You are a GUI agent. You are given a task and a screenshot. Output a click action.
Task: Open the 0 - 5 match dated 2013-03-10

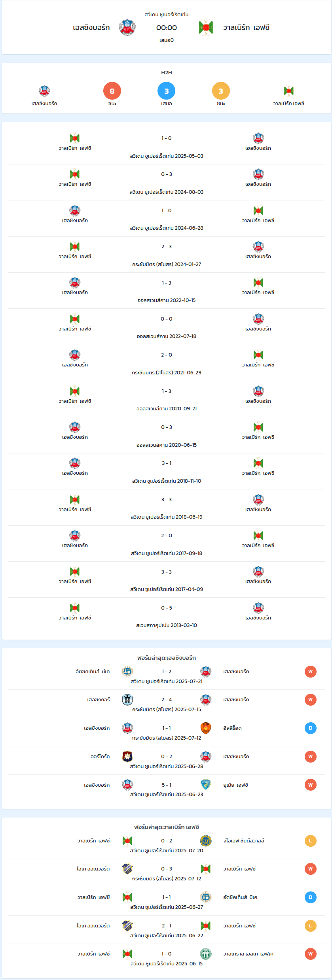pos(167,616)
